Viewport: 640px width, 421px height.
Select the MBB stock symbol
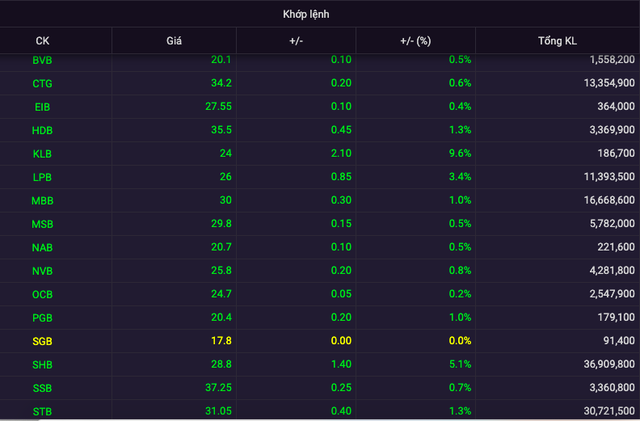[x=42, y=200]
